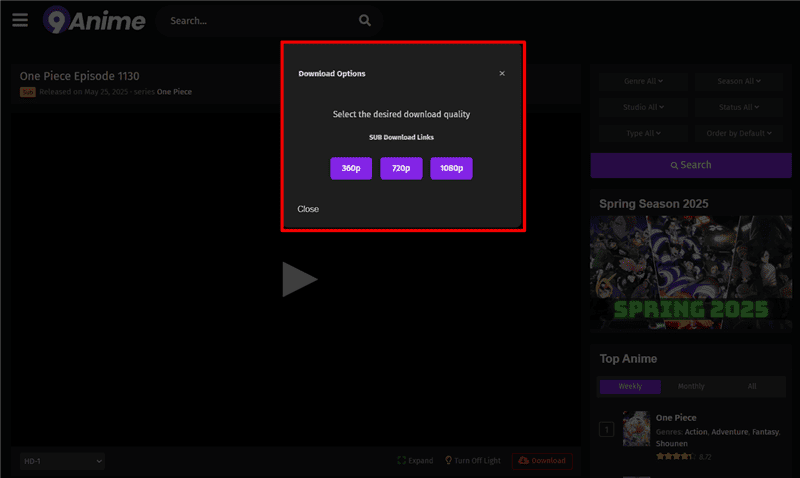Toggle Turn Off Light option
Screen dimensions: 800x478
473,461
